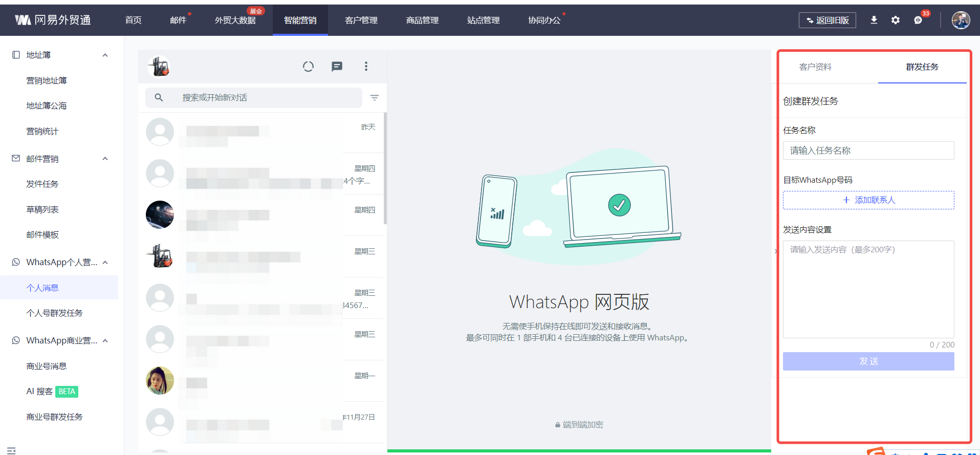The height and width of the screenshot is (455, 980).
Task: Switch to 群发任务 tab
Action: coord(922,67)
